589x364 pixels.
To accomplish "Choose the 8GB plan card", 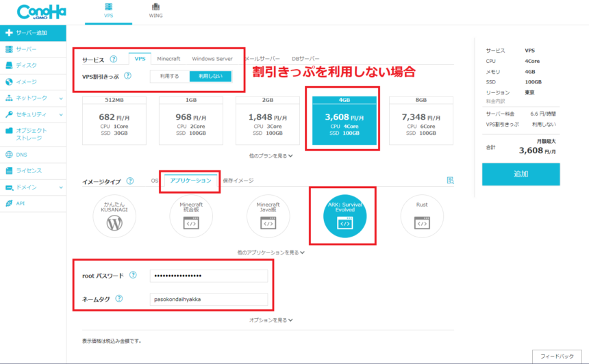I will coord(421,120).
